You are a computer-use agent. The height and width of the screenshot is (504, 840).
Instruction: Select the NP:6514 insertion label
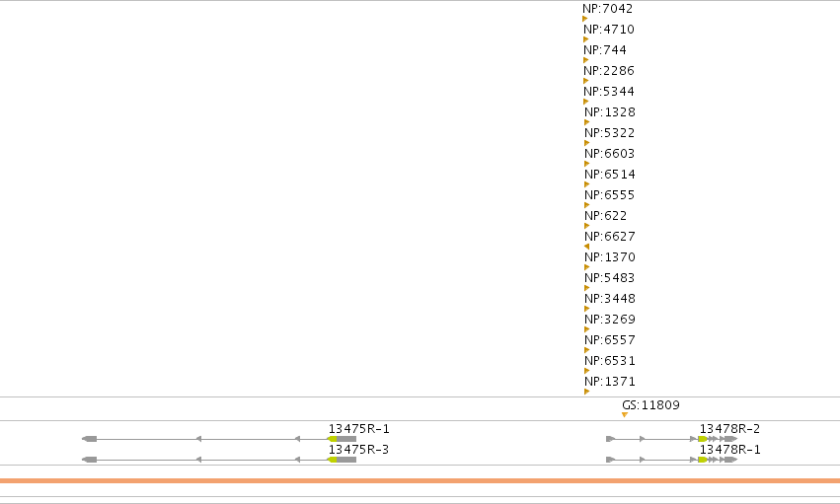click(610, 175)
